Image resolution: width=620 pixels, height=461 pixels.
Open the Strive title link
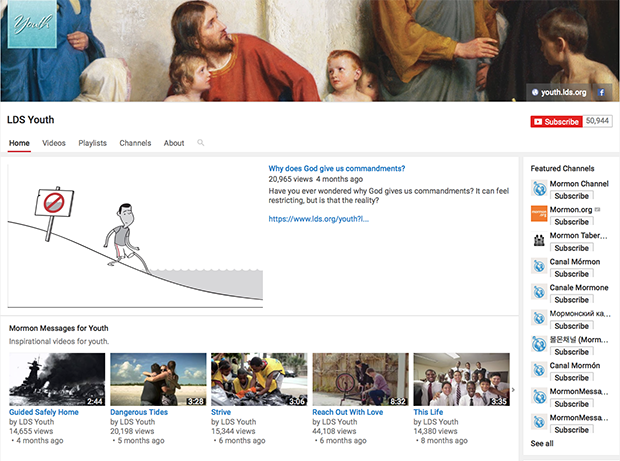click(x=221, y=412)
